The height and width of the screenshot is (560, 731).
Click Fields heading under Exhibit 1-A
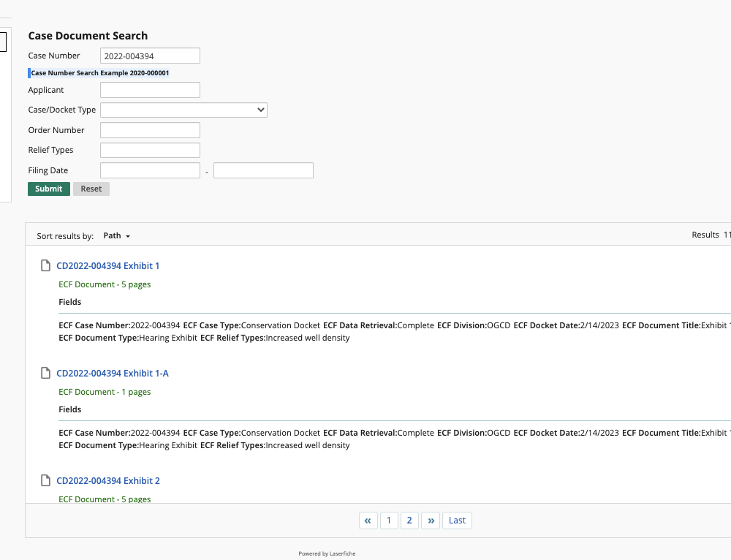(x=70, y=409)
